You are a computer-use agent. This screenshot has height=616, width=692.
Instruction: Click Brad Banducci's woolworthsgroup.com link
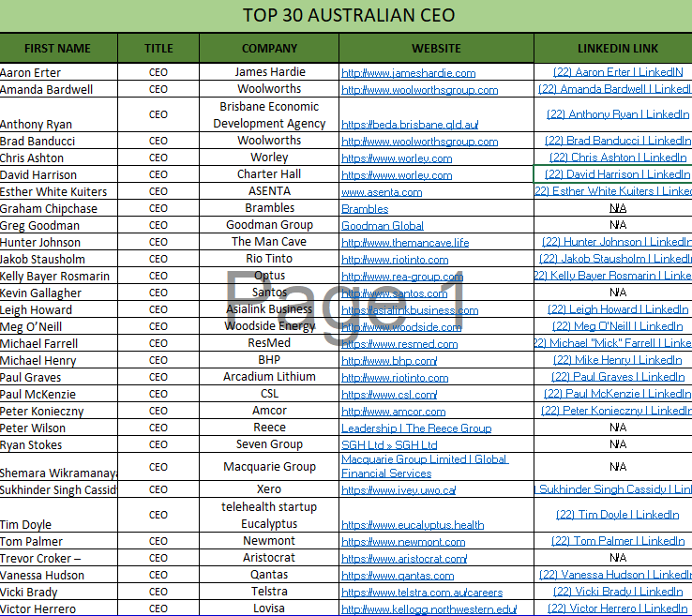pos(420,142)
